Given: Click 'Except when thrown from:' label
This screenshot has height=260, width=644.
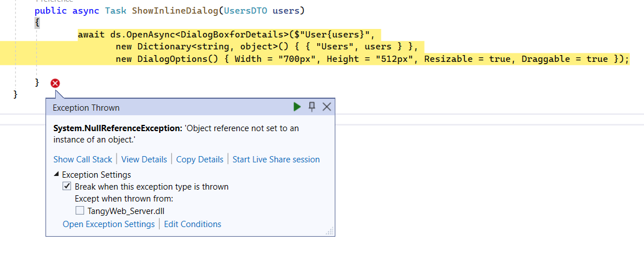Looking at the screenshot, I should 124,199.
